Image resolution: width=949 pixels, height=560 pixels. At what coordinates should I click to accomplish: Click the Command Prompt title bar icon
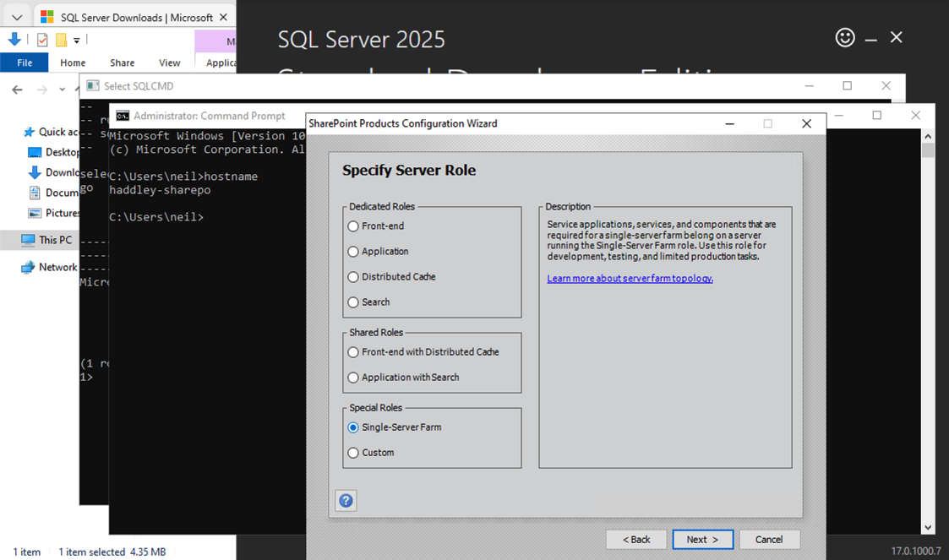coord(123,116)
